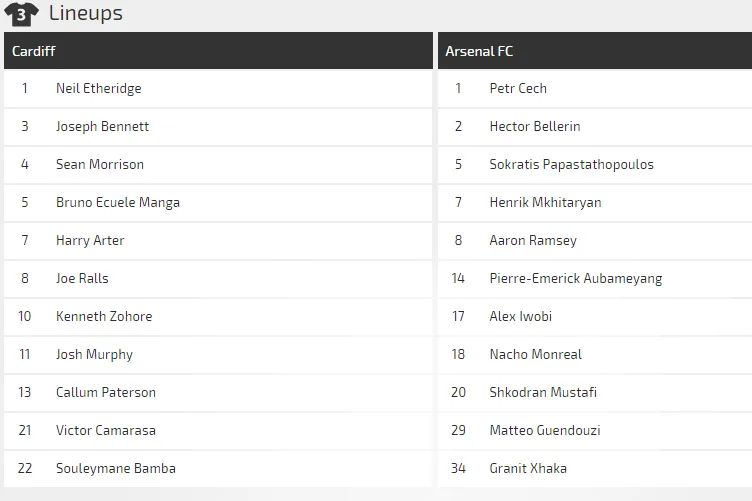Click the jersey icon beside Lineups
The height and width of the screenshot is (501, 752).
(22, 14)
